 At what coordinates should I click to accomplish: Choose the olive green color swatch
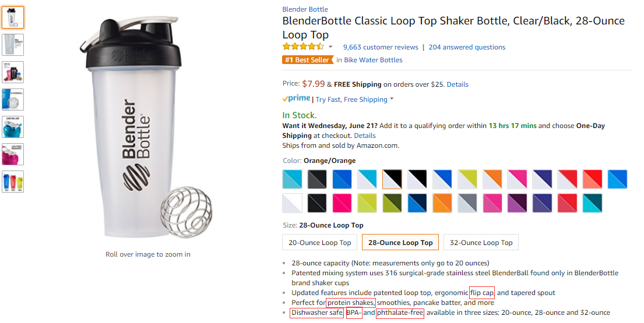point(392,203)
